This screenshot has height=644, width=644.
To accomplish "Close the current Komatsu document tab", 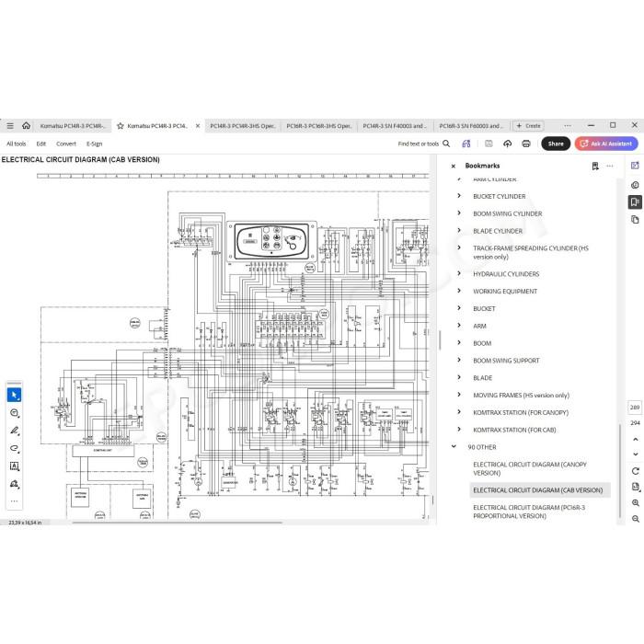I will click(198, 126).
